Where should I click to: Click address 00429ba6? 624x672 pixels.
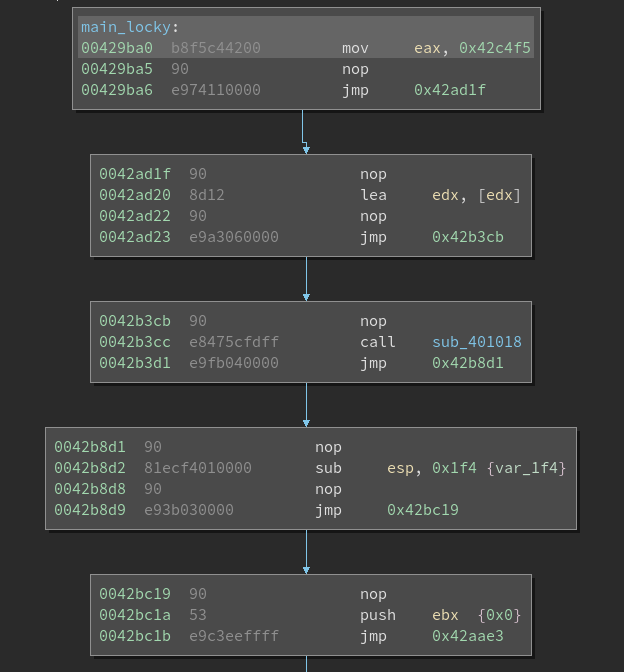click(117, 90)
